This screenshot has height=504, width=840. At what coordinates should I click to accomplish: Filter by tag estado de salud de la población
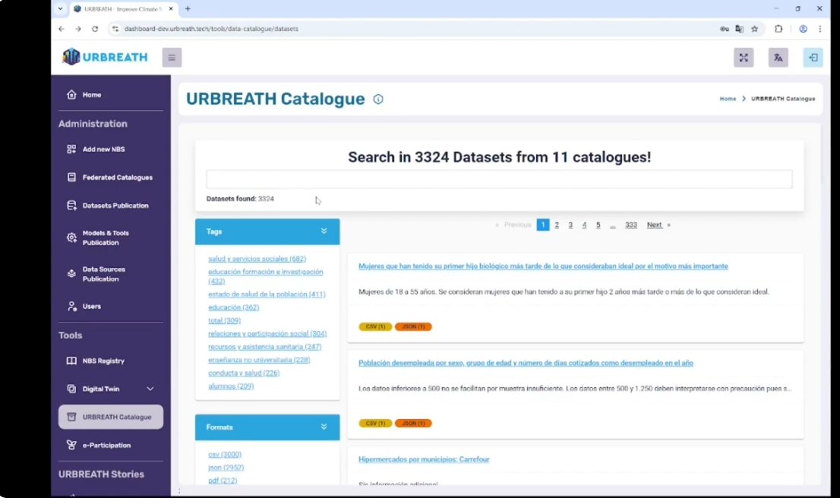267,295
